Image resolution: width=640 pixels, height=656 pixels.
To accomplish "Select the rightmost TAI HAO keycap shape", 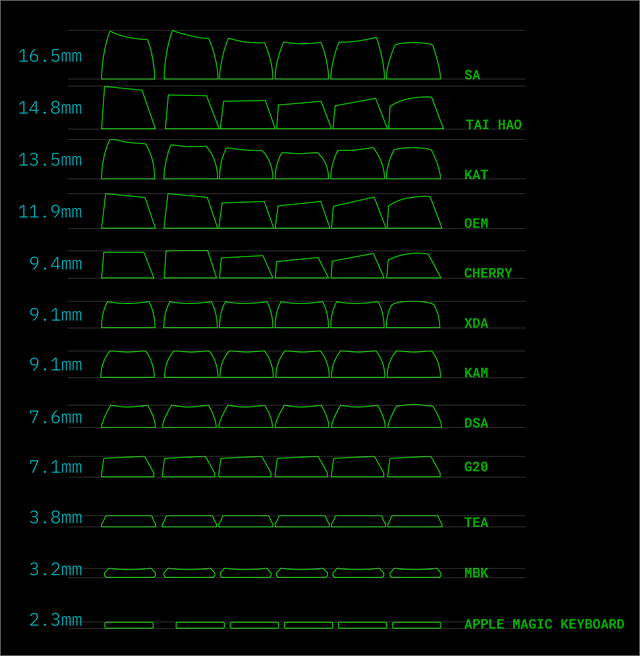I will point(416,114).
